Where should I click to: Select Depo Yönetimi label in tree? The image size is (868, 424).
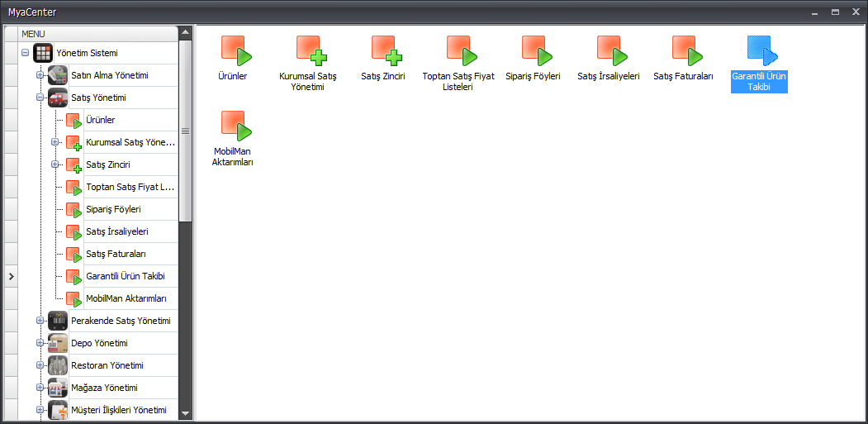[99, 343]
